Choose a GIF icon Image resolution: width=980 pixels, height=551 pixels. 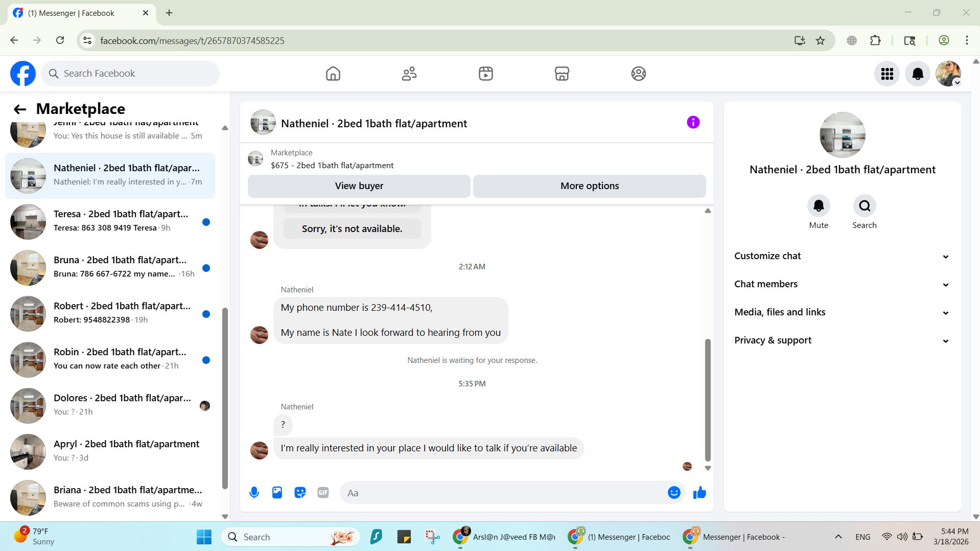[x=323, y=493]
